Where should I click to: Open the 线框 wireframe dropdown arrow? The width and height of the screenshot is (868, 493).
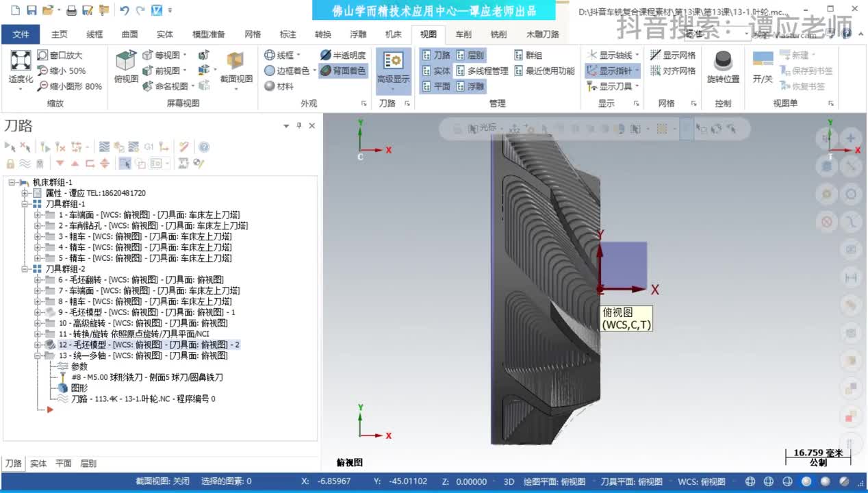[x=299, y=55]
